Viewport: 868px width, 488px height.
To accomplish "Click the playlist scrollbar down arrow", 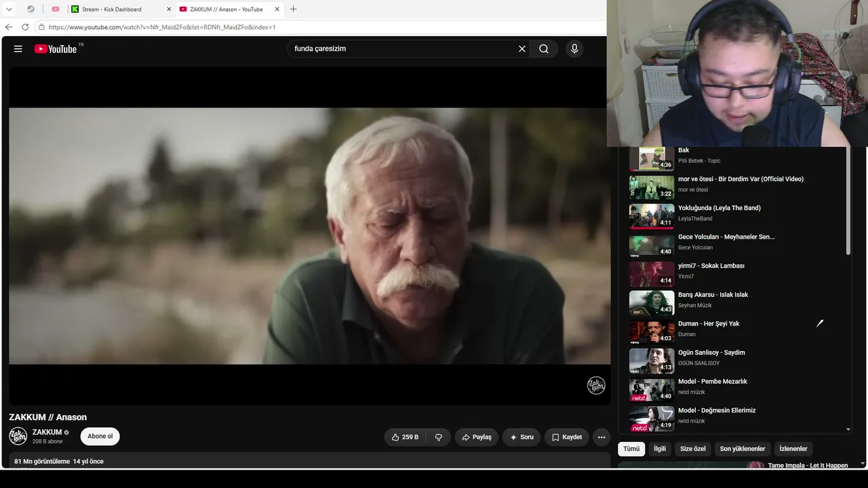I will [848, 430].
